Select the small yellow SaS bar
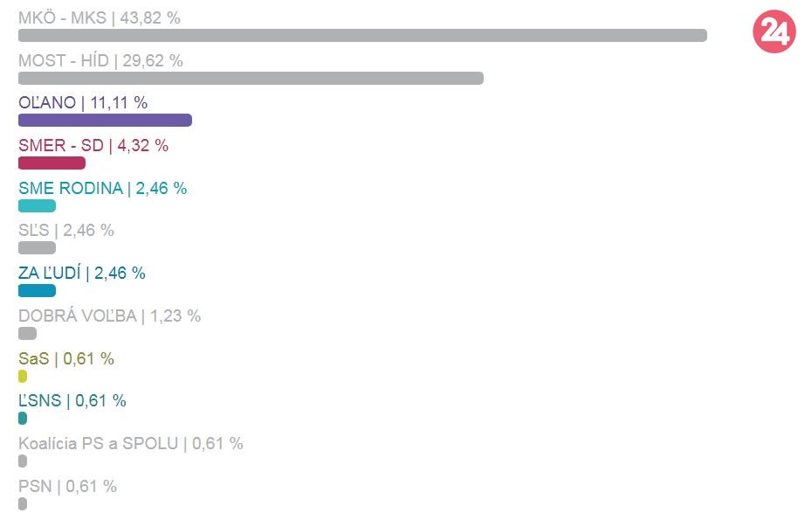The image size is (812, 520). click(x=23, y=376)
